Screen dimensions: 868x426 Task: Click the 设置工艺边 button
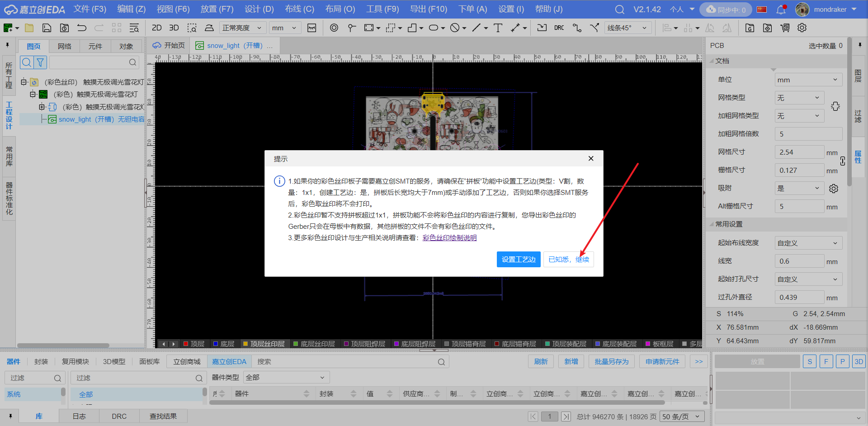[519, 260]
